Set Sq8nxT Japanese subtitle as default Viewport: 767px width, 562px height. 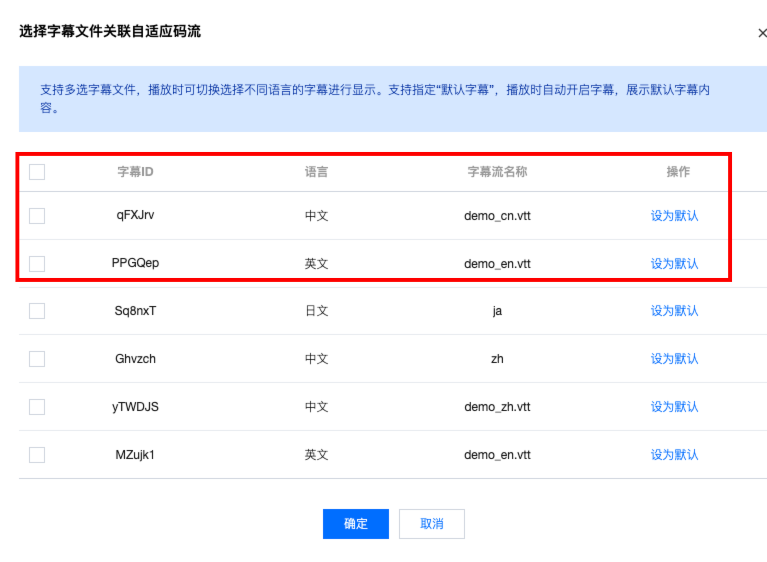(x=674, y=311)
